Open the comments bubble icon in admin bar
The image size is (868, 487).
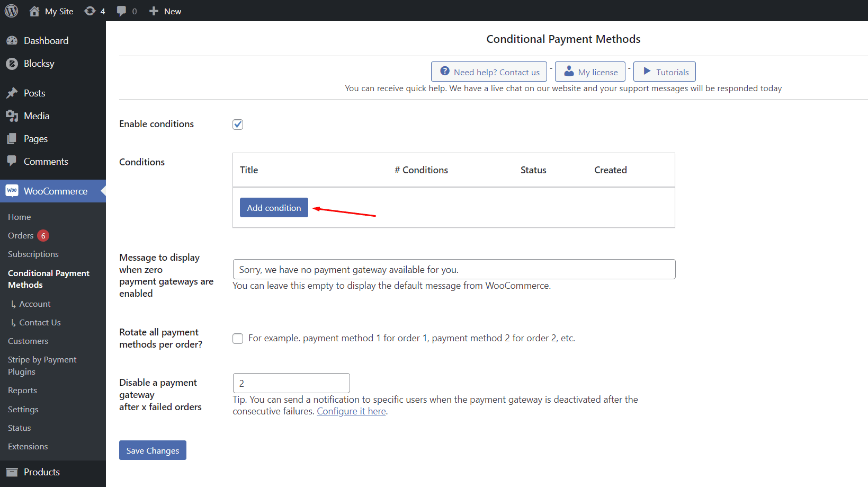pyautogui.click(x=122, y=11)
